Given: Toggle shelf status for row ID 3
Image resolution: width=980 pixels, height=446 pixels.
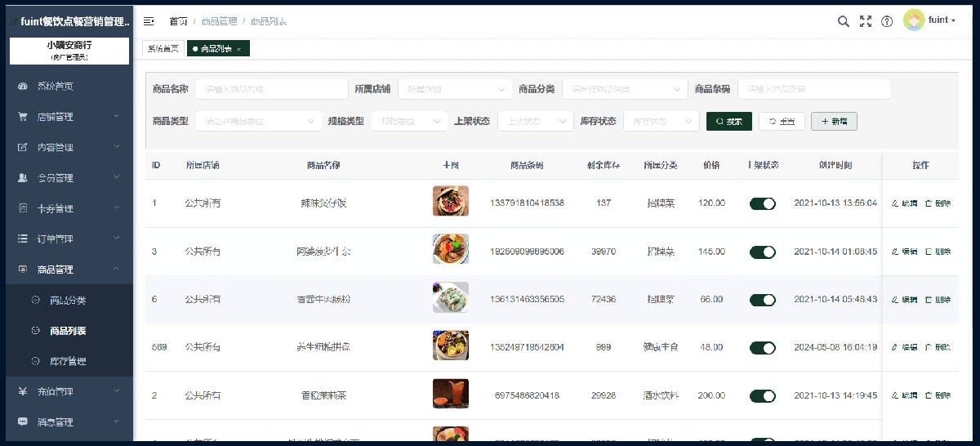Looking at the screenshot, I should [x=763, y=252].
